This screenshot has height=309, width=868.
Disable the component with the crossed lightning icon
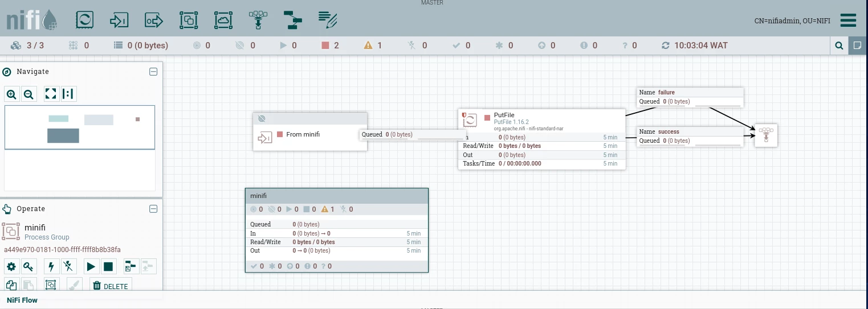coord(68,266)
